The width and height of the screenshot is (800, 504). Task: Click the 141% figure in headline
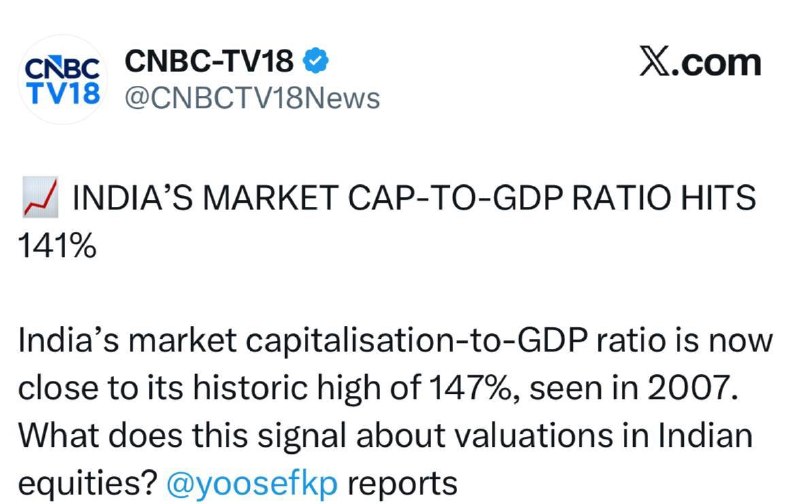57,246
